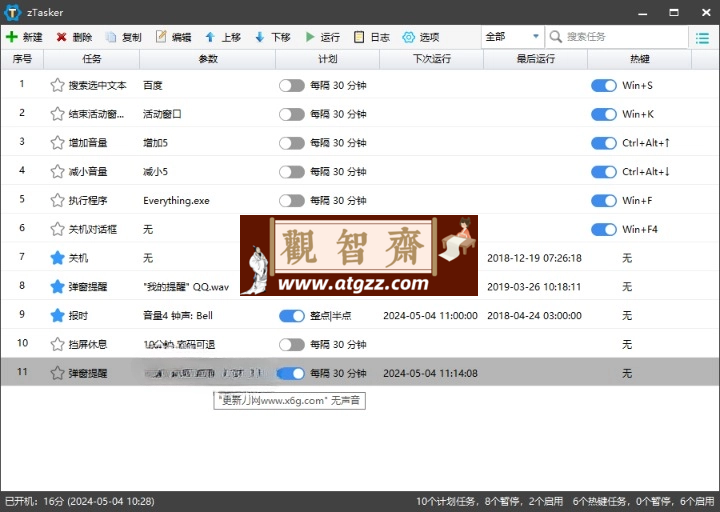Viewport: 720px width, 512px height.
Task: Star the 减小音量 task
Action: click(57, 171)
